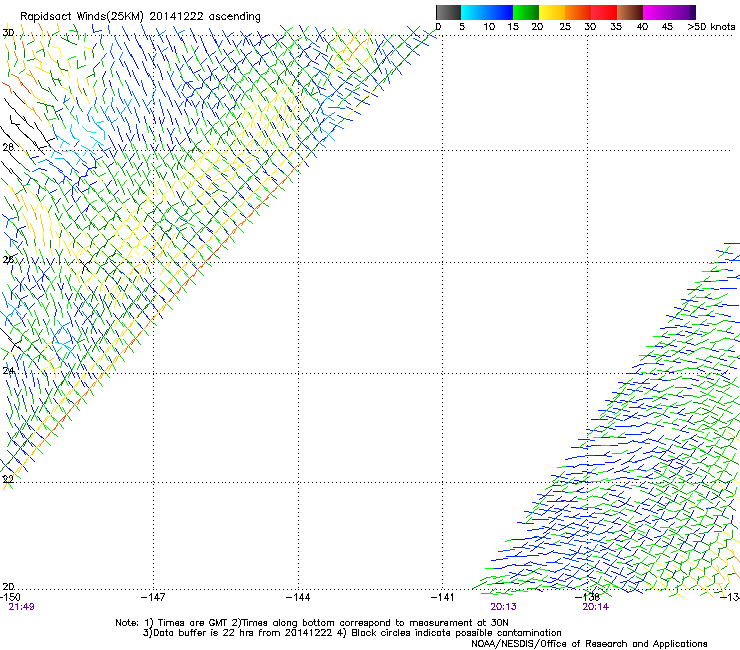Click the longitude label '-141'
The height and width of the screenshot is (650, 740).
443,598
